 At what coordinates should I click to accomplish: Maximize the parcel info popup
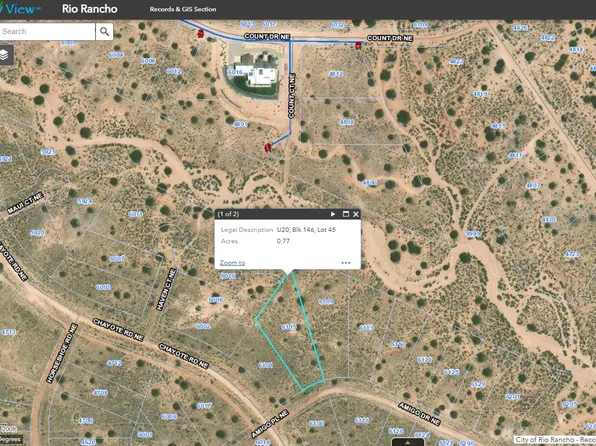[x=346, y=214]
